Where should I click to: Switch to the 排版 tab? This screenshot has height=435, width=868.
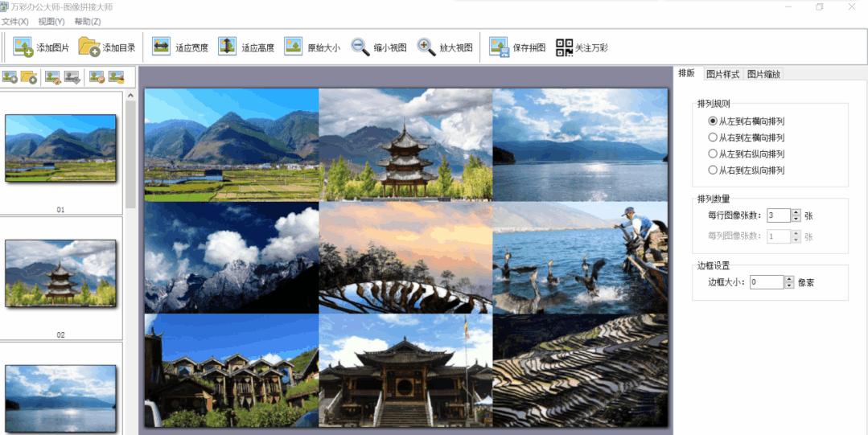click(x=686, y=73)
